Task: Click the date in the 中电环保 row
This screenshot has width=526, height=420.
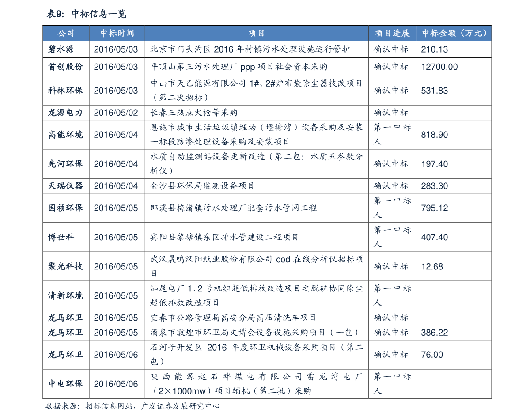Action: pyautogui.click(x=116, y=384)
